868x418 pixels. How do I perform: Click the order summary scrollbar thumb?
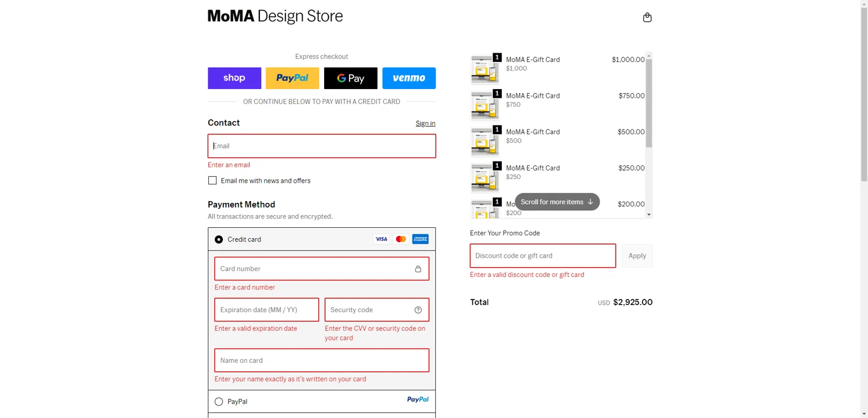[649, 103]
